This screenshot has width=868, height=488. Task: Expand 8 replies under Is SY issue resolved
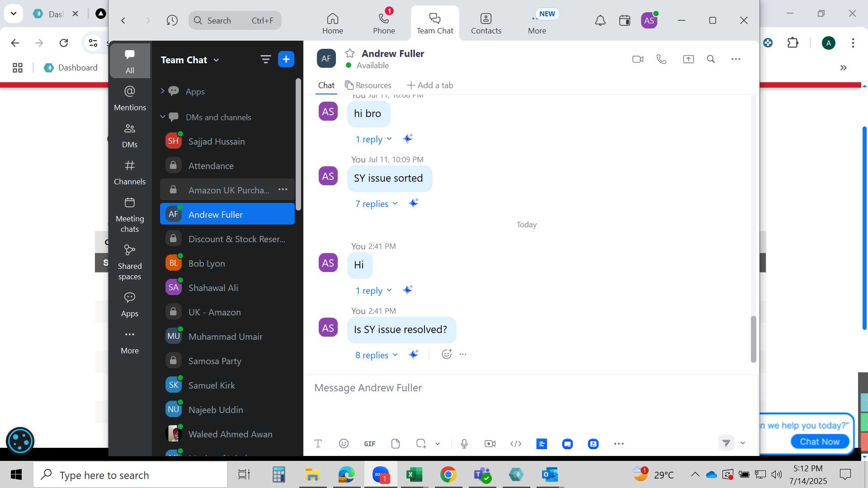(376, 355)
